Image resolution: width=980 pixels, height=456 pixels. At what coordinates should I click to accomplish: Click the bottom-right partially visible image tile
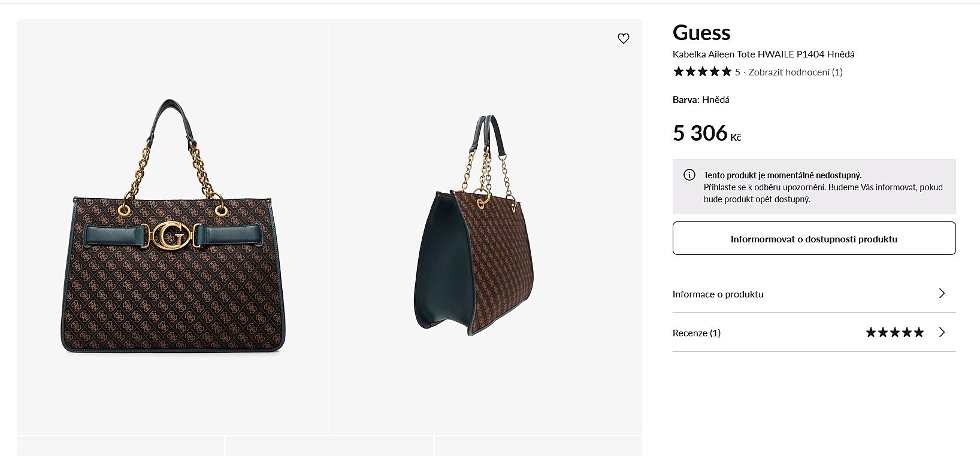pyautogui.click(x=538, y=446)
